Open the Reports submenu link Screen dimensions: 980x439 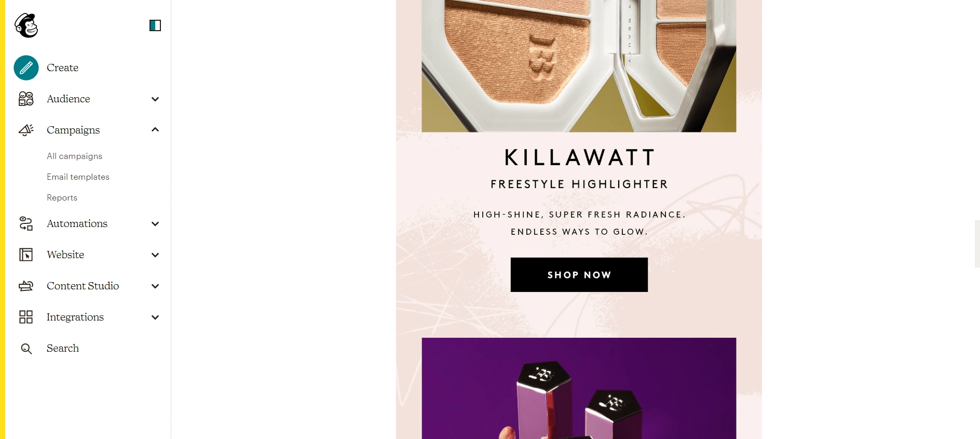click(x=62, y=197)
